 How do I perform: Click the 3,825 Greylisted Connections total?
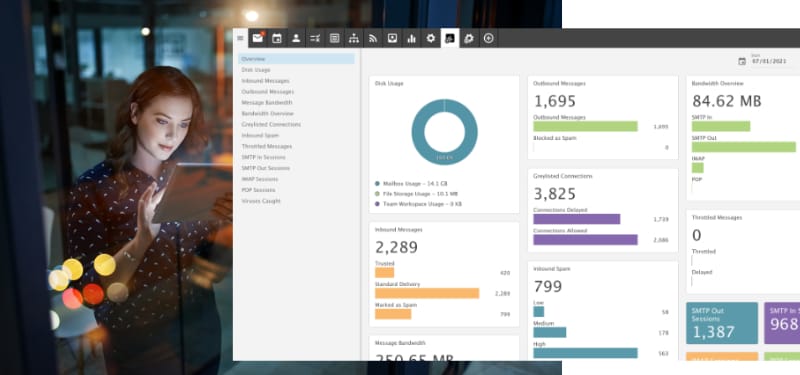tap(555, 194)
